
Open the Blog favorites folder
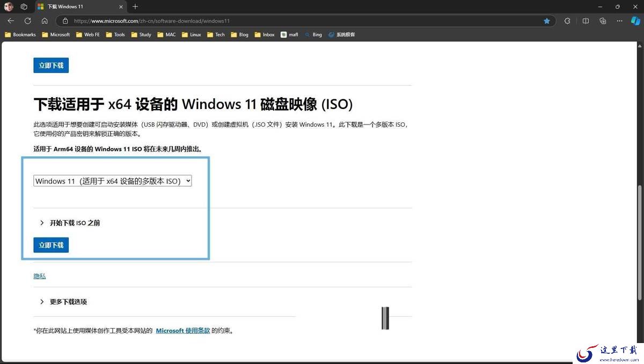coord(239,34)
